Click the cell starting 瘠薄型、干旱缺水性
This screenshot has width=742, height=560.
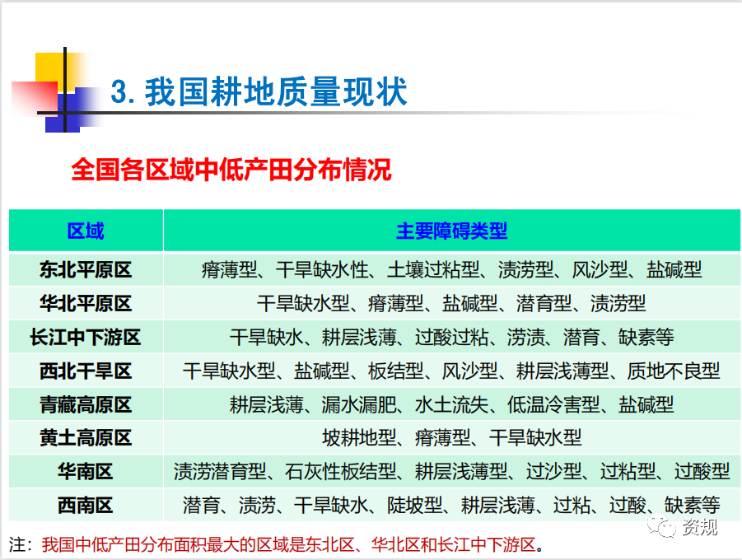(x=451, y=270)
